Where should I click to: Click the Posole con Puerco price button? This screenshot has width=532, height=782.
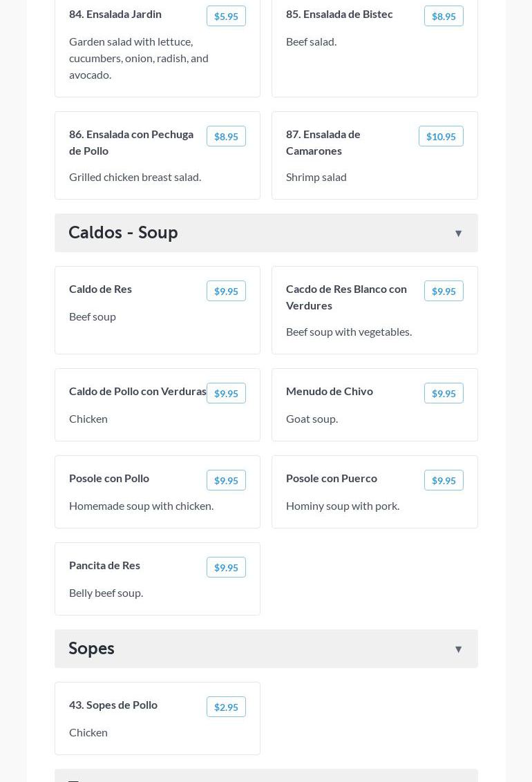pyautogui.click(x=444, y=480)
